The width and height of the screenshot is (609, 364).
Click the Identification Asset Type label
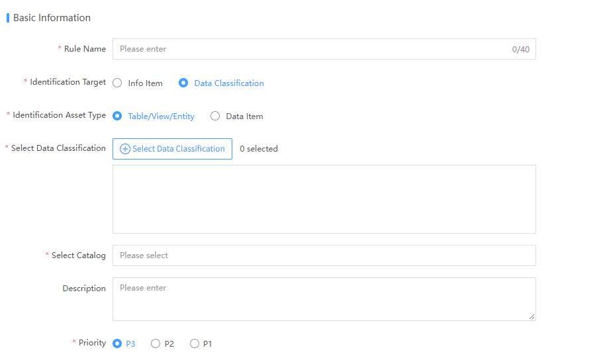point(59,115)
